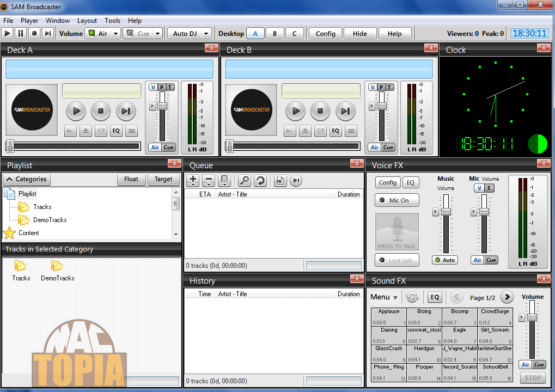Toggle Cue output on Deck A

click(169, 148)
